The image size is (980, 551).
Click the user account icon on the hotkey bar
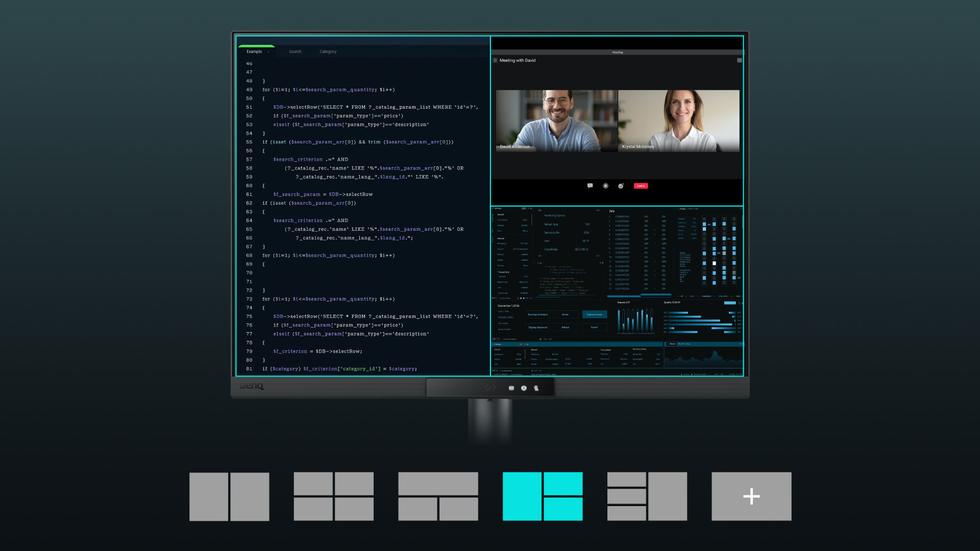[x=536, y=388]
